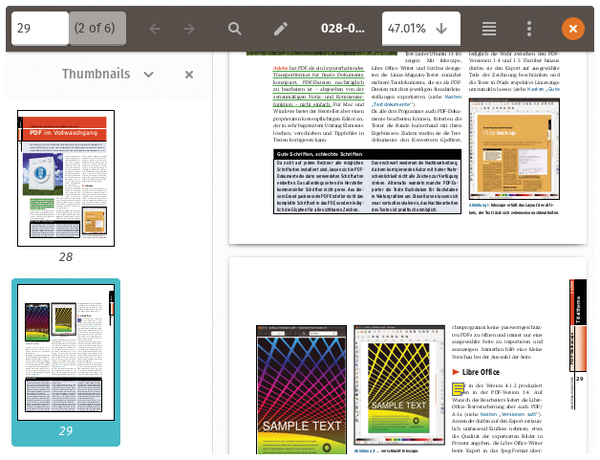Click the page number input field
Screen dimensions: 600x460
(x=40, y=28)
